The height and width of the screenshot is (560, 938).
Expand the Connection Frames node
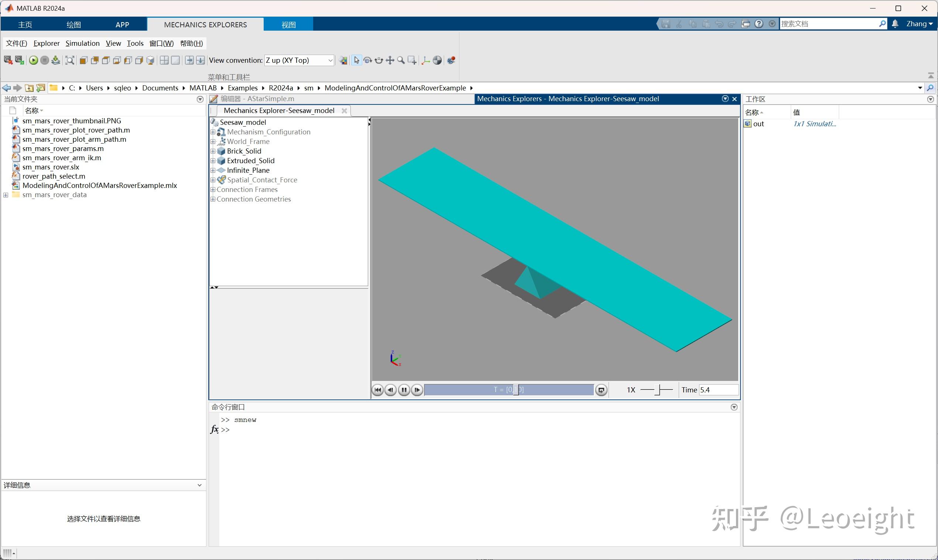pos(213,189)
